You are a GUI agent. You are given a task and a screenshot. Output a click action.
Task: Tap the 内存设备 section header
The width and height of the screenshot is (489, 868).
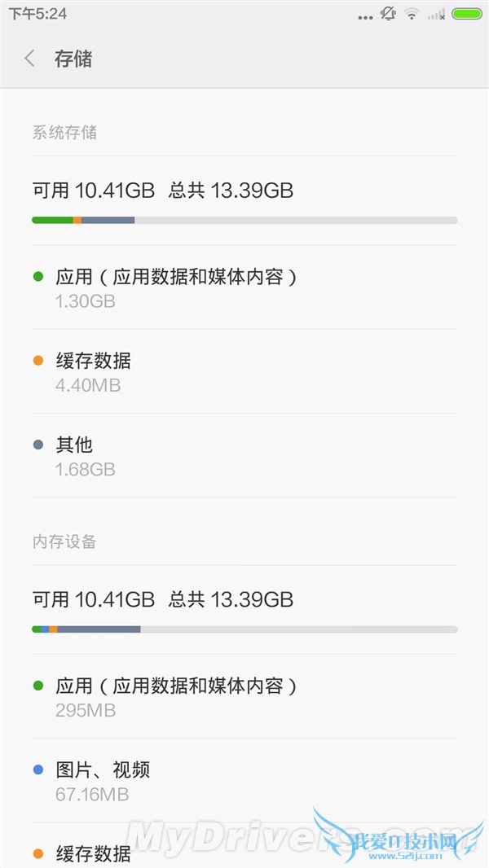64,541
